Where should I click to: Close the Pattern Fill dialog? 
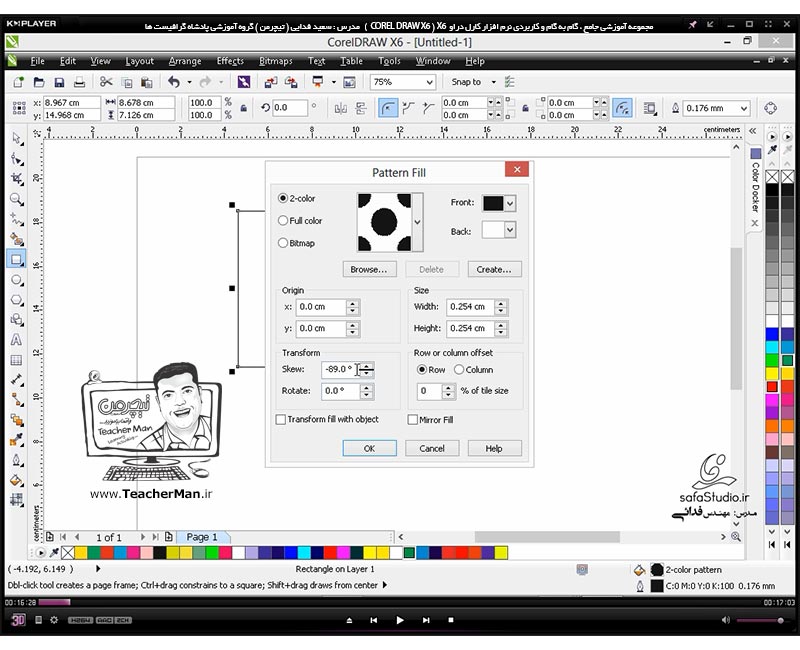(517, 169)
